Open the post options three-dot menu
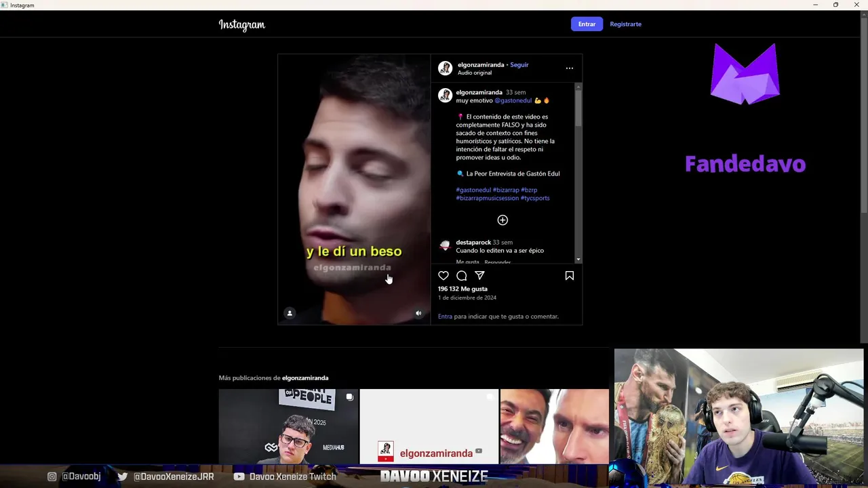The height and width of the screenshot is (488, 868). (570, 68)
